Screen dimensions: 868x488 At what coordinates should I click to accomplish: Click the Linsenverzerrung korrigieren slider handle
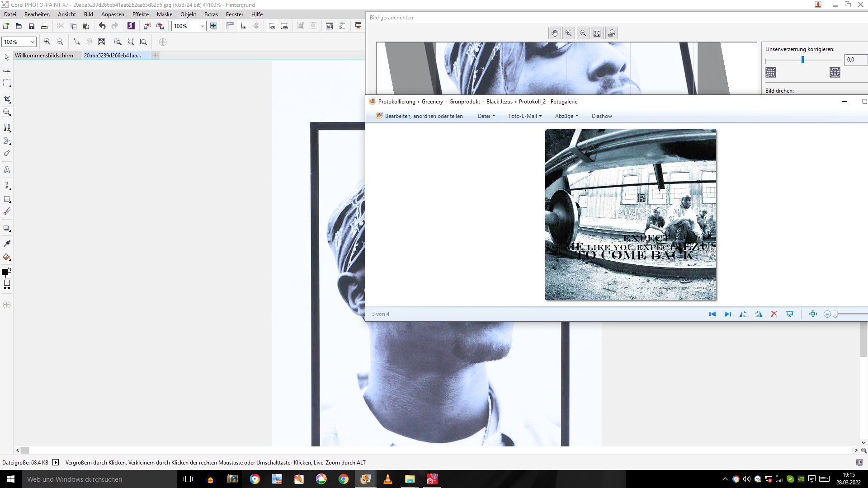coord(802,60)
